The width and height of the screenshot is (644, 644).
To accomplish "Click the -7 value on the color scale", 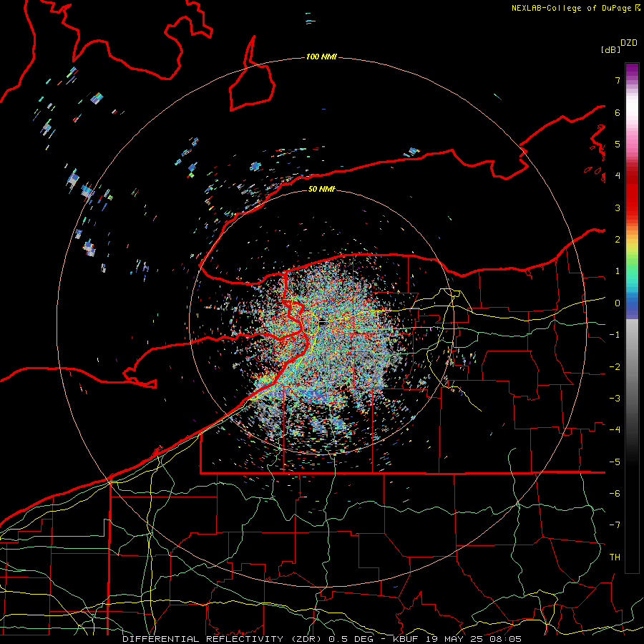I will [x=615, y=525].
